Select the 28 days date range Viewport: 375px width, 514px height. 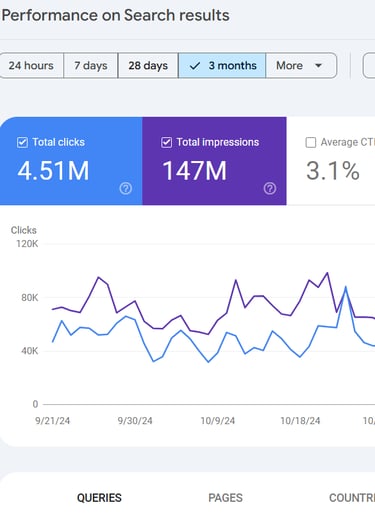148,65
